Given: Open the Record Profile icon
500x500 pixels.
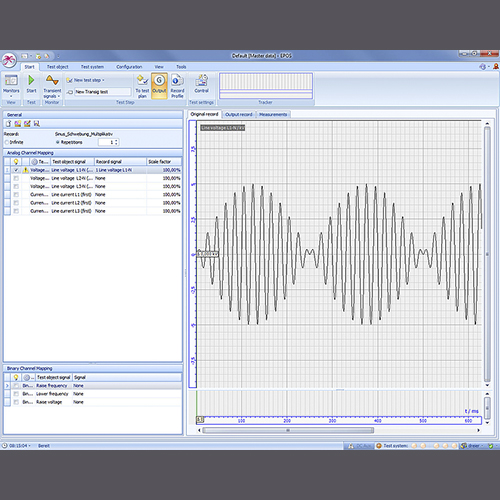Looking at the screenshot, I should [x=177, y=80].
